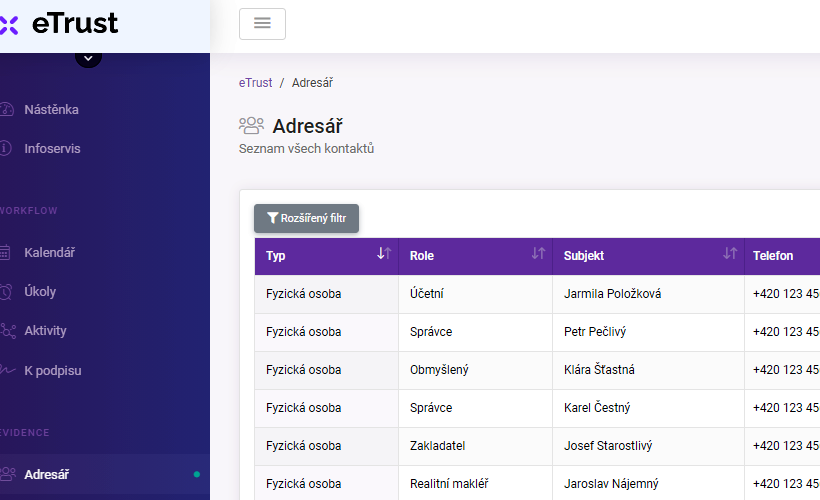
Task: Click the Aktivity nodes icon
Action: pos(8,331)
